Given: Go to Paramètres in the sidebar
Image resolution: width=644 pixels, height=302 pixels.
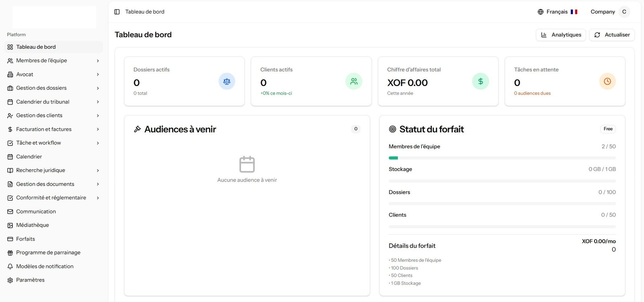Looking at the screenshot, I should point(30,280).
